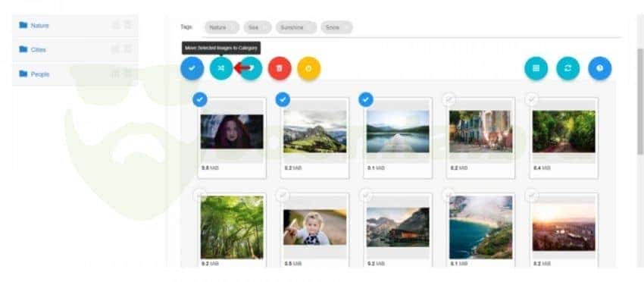
Task: Check the toddler photo checkbox
Action: coord(283,196)
